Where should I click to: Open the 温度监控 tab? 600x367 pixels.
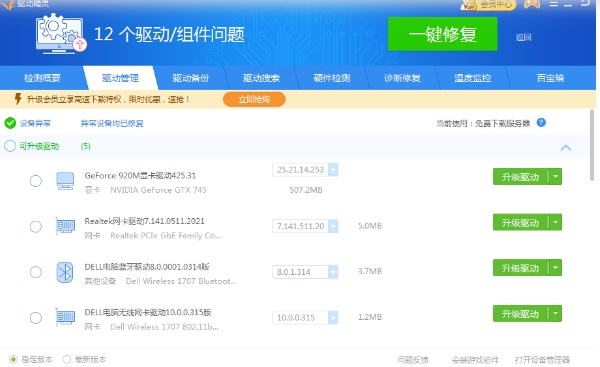tap(473, 78)
